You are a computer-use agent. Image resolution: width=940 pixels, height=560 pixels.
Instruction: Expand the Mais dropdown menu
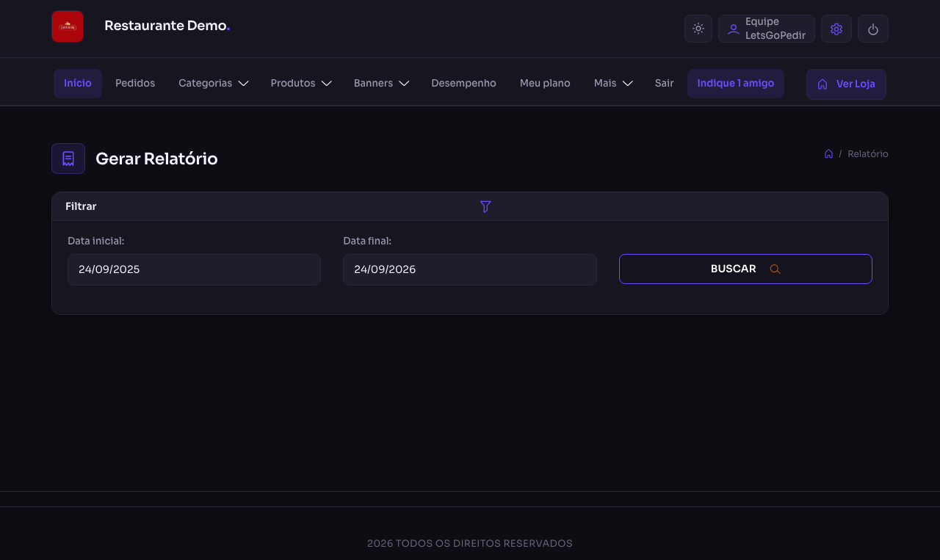613,84
